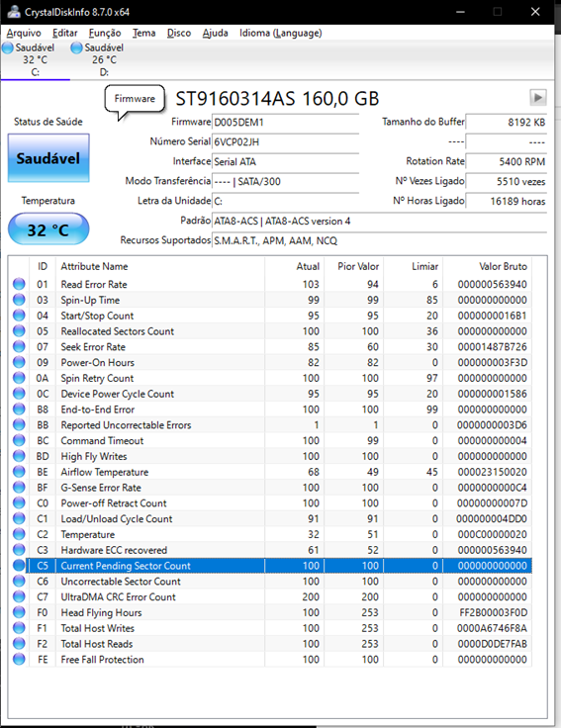Click status circle for Load/Unload Cycle Count
The height and width of the screenshot is (728, 561).
tap(19, 518)
